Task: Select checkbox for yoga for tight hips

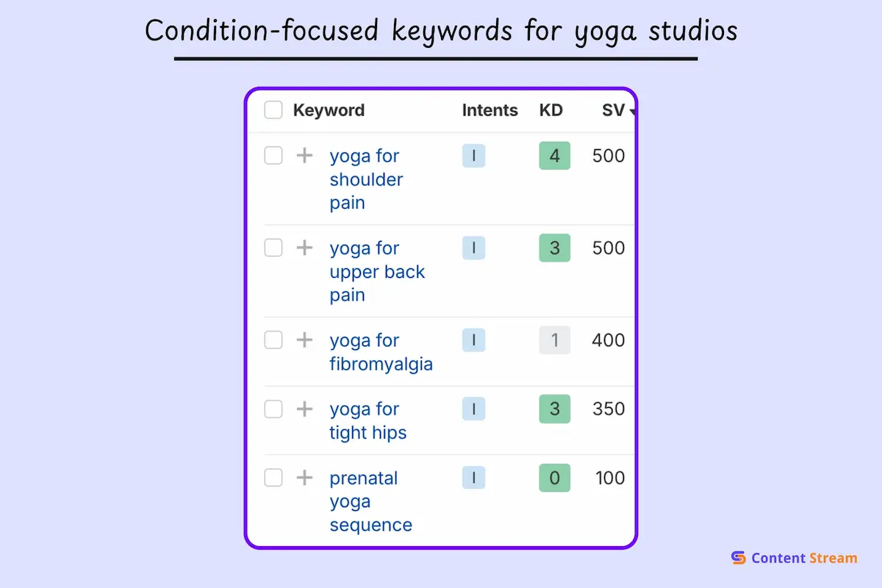Action: (273, 409)
